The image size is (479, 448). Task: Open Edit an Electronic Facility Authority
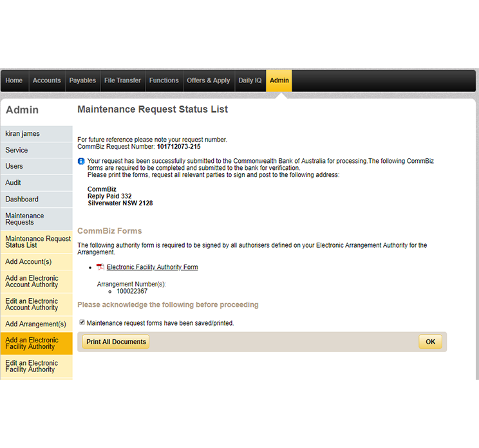[36, 366]
